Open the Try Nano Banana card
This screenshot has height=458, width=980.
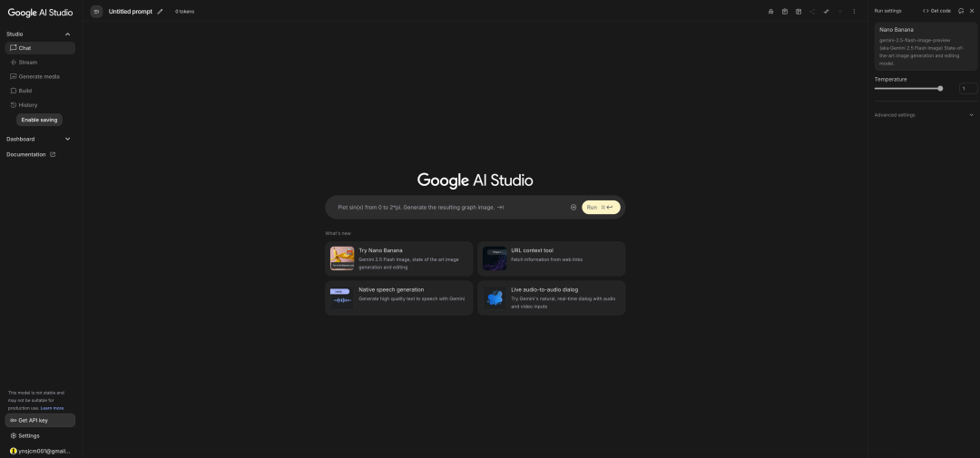click(398, 258)
